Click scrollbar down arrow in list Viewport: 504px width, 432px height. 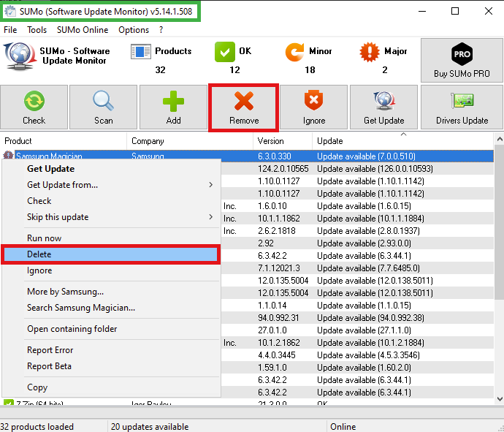click(x=500, y=399)
